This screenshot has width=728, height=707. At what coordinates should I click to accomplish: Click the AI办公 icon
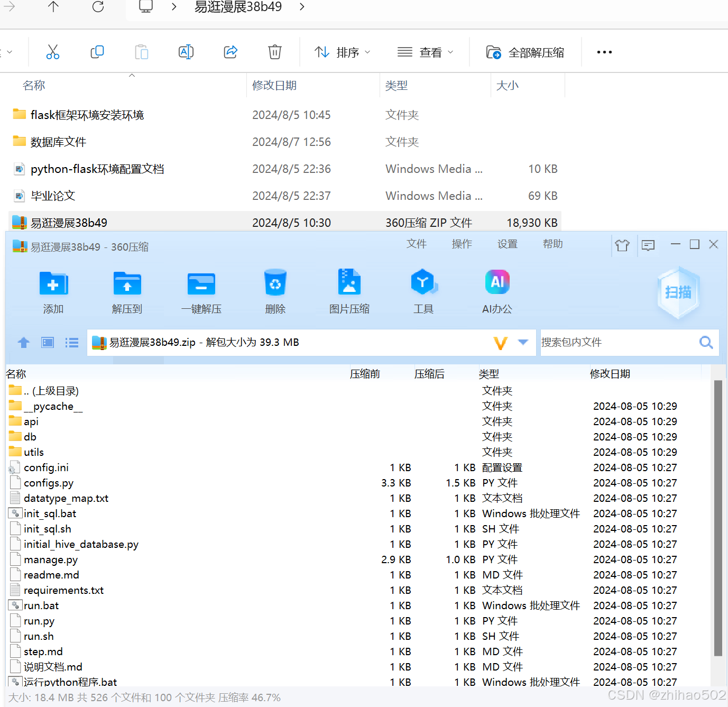pos(497,292)
